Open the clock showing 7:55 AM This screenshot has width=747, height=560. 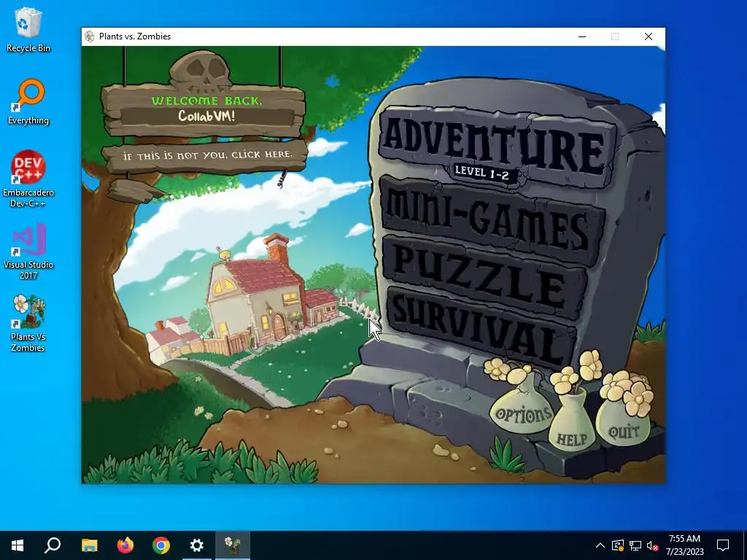tap(684, 545)
